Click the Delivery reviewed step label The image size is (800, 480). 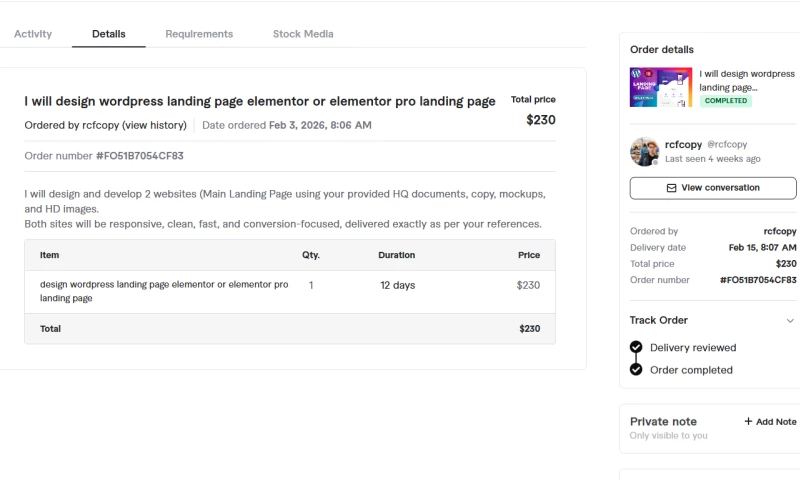click(x=693, y=347)
